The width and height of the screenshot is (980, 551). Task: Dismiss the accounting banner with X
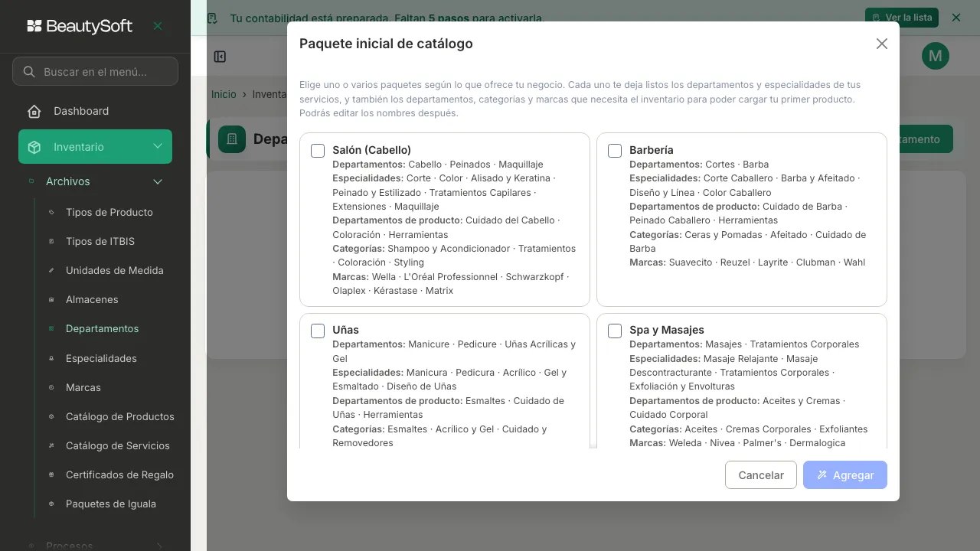955,17
